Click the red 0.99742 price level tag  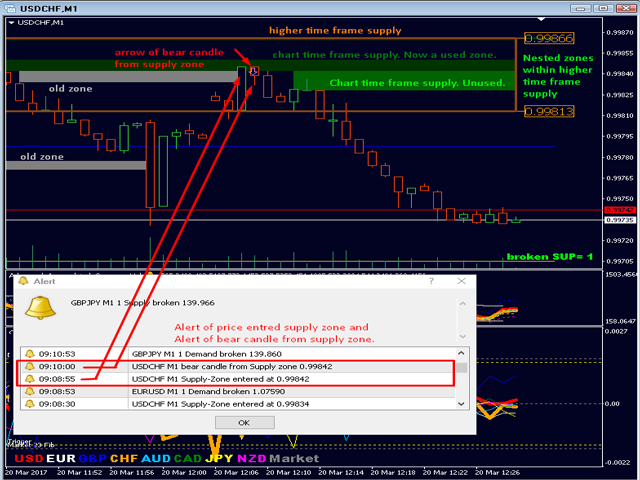coord(619,210)
